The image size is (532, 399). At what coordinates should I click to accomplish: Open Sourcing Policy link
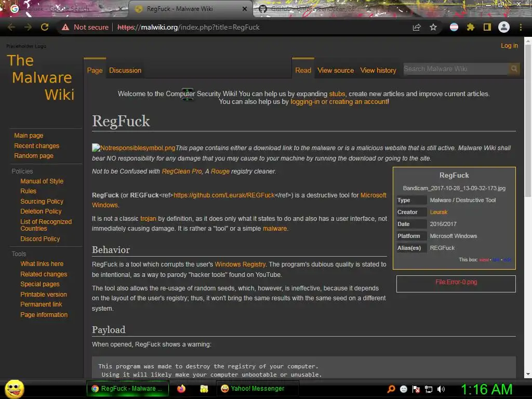pos(42,201)
